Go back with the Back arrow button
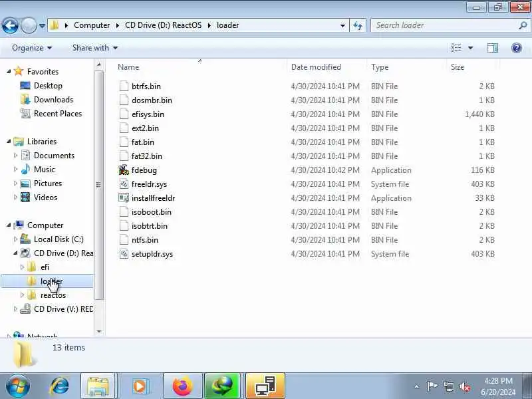Viewport: 532px width, 399px height. [10, 25]
